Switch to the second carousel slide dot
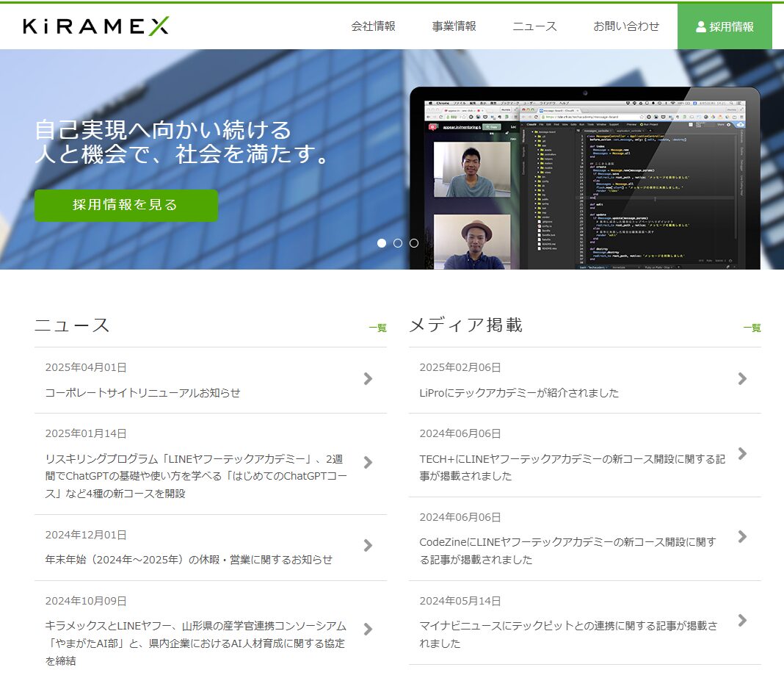Image resolution: width=784 pixels, height=678 pixels. click(398, 243)
